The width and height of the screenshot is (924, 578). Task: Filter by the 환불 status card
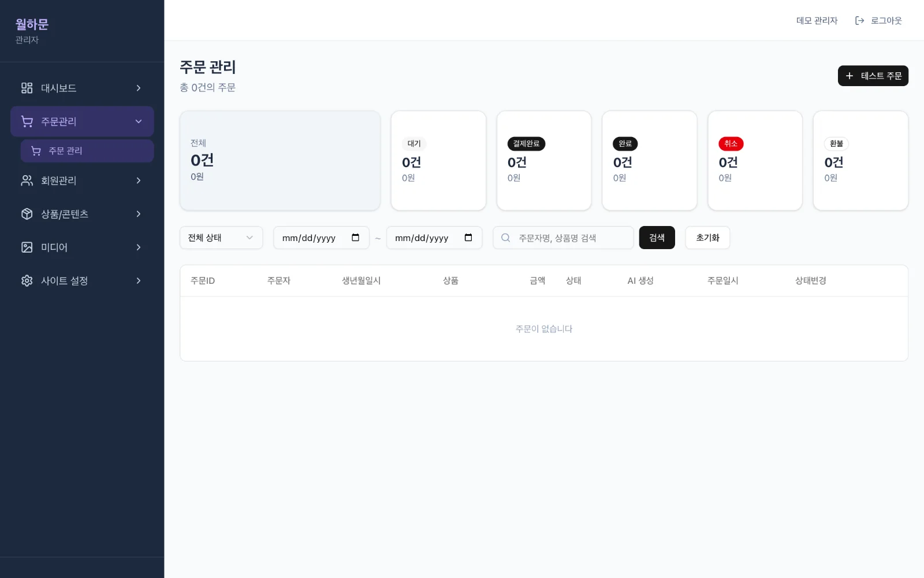point(860,161)
